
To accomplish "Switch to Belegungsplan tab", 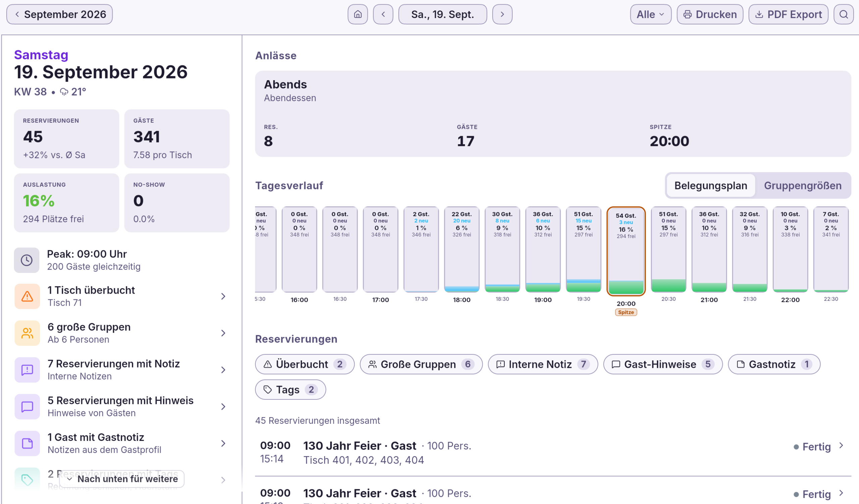I will pyautogui.click(x=710, y=185).
